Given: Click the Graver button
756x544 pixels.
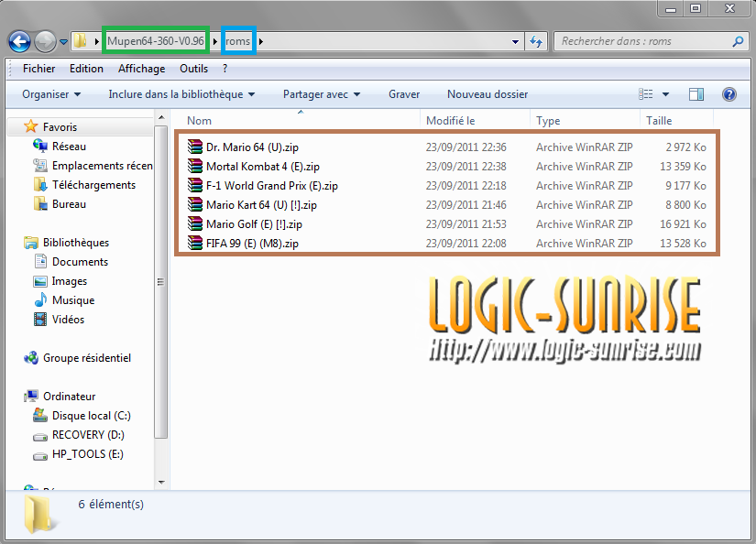Looking at the screenshot, I should [404, 94].
